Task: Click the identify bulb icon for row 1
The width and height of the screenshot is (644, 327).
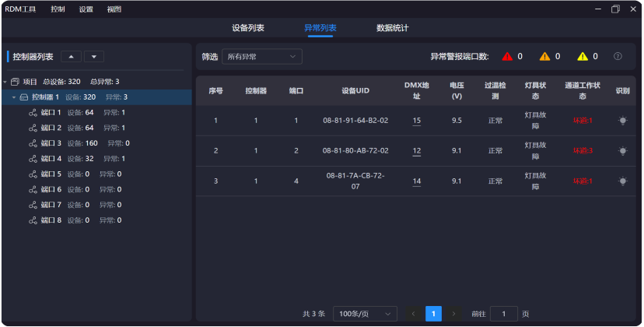Action: 622,121
